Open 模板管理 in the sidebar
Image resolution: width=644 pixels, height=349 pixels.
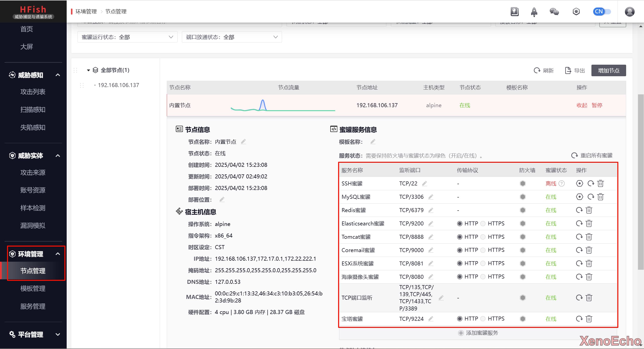click(x=33, y=289)
